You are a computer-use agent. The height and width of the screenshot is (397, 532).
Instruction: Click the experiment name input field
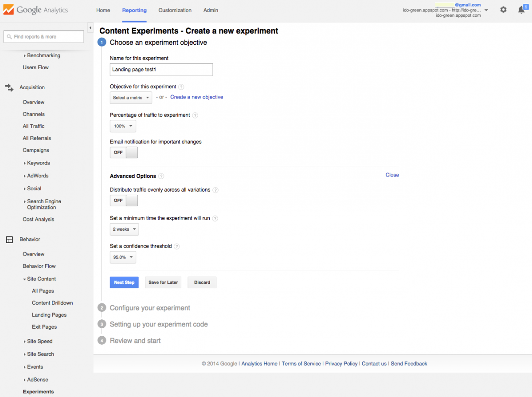161,70
